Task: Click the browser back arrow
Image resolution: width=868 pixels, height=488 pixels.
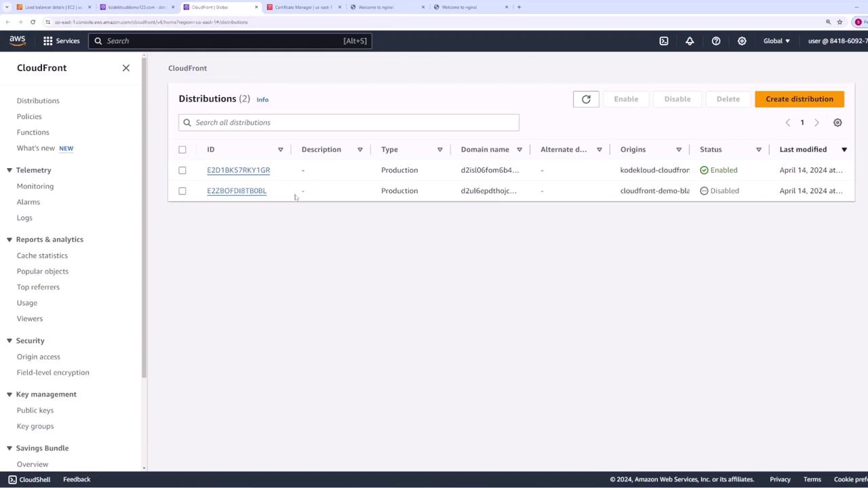Action: pos(8,22)
